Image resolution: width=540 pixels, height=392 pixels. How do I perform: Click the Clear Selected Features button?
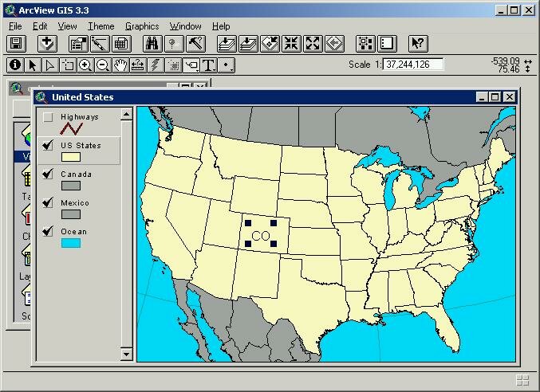[x=387, y=44]
